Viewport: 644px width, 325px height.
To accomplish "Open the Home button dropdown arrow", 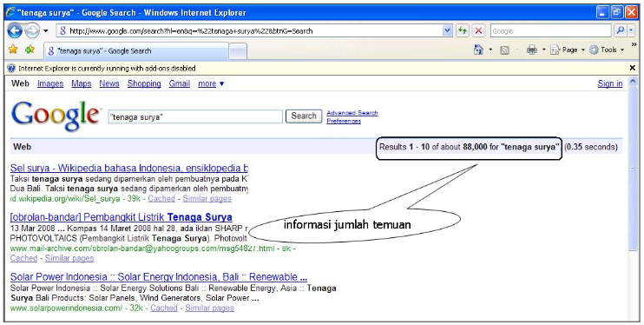I will coord(490,50).
